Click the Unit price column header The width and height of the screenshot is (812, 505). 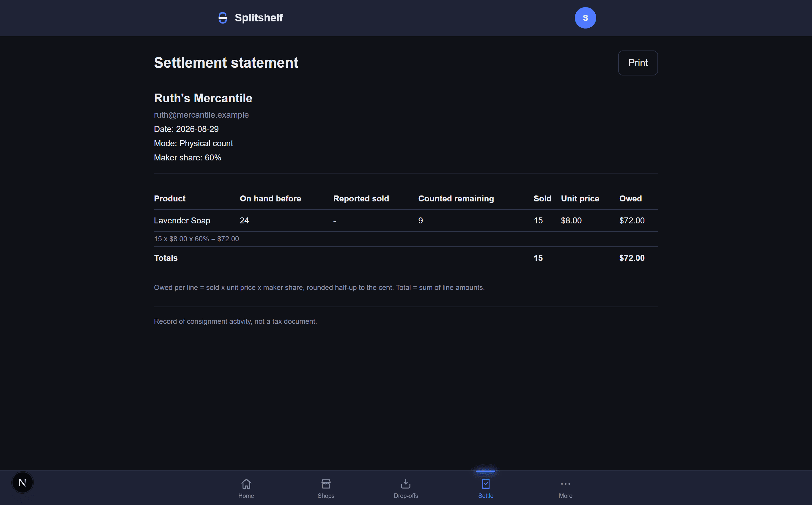[x=580, y=198]
